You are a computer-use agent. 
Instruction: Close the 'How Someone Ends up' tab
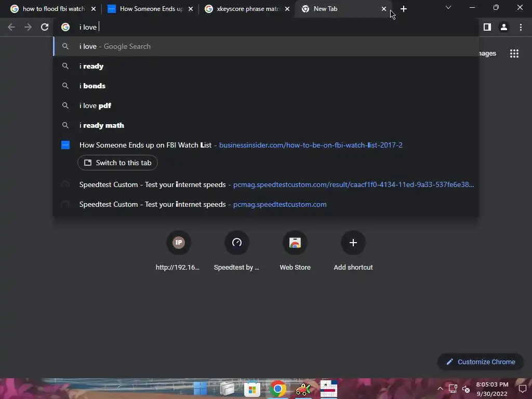(191, 9)
